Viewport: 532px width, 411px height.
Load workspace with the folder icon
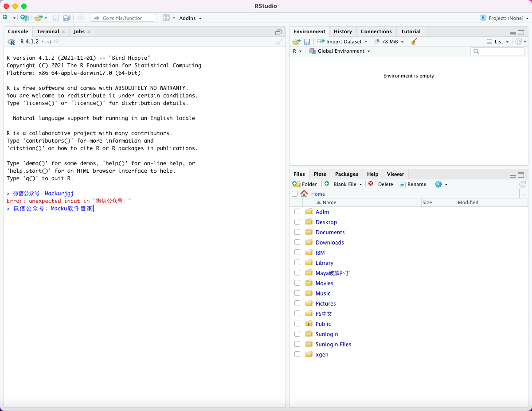[x=297, y=42]
